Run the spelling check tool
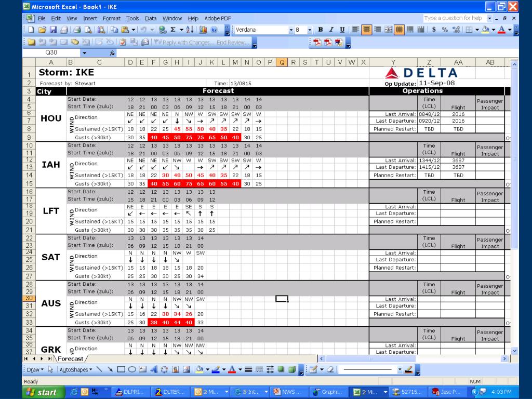532x399 pixels. point(101,30)
